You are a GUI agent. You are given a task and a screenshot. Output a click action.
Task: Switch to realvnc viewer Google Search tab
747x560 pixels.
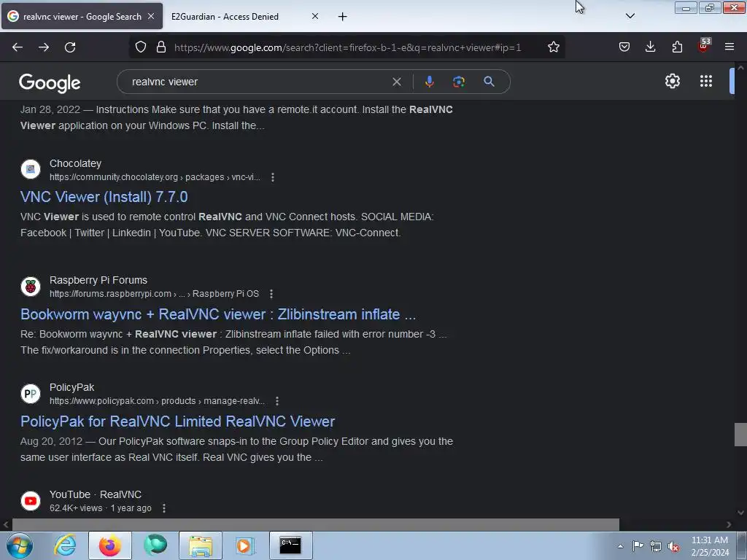pos(82,16)
